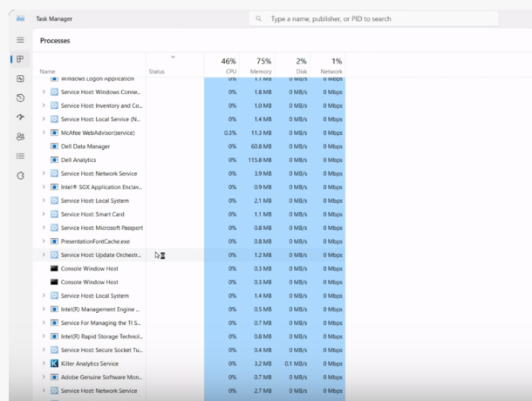Click the Dell Analytics process icon
This screenshot has width=532, height=401.
(x=54, y=160)
